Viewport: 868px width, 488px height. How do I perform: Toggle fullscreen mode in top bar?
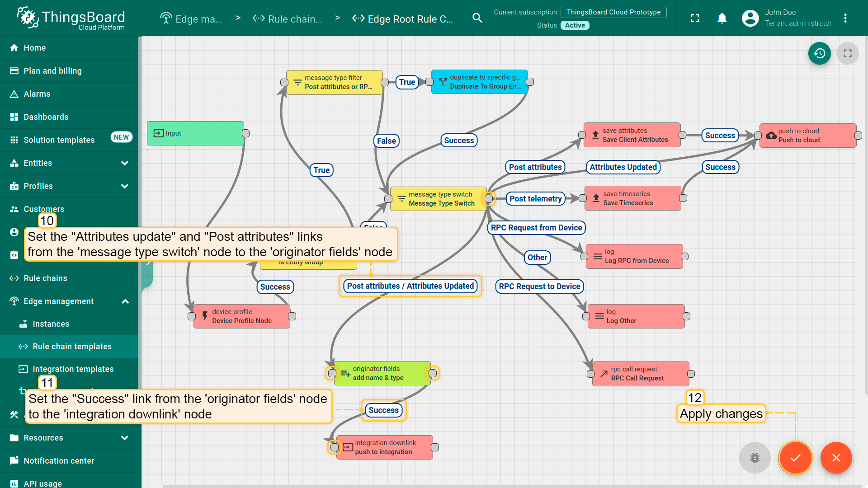695,18
